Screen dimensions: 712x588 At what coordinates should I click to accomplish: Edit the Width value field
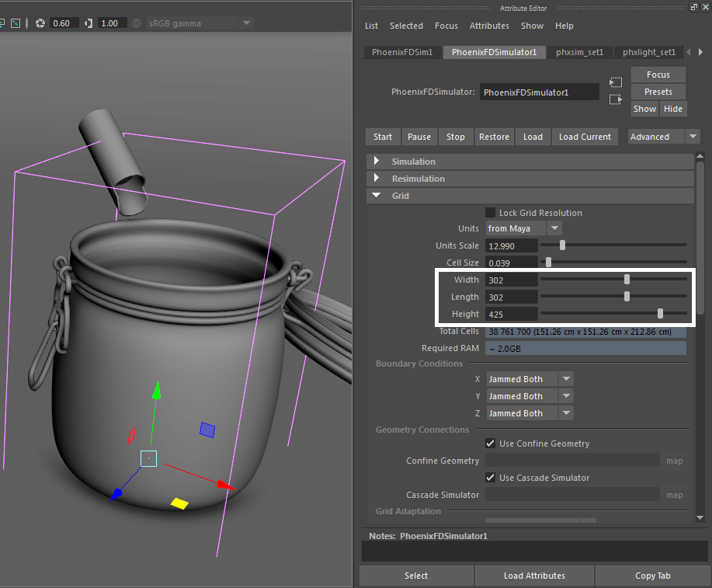tap(512, 280)
